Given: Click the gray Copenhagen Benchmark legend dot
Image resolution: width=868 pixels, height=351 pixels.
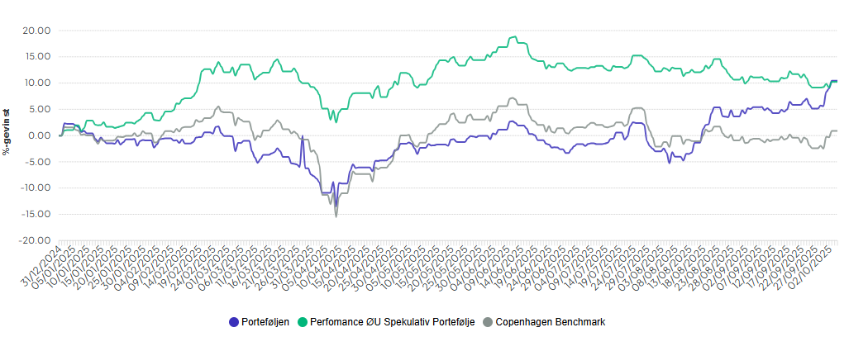Looking at the screenshot, I should tap(487, 322).
